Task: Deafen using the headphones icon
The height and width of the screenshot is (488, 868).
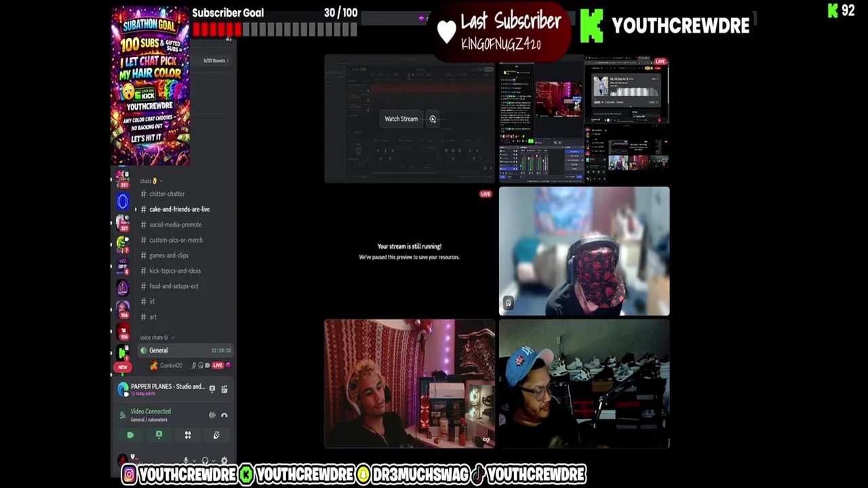Action: 205,461
